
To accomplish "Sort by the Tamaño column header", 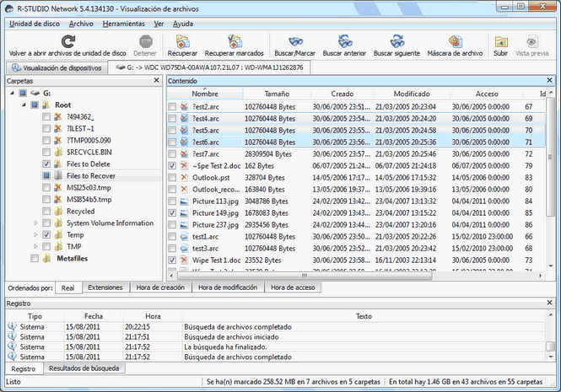I will (x=277, y=94).
